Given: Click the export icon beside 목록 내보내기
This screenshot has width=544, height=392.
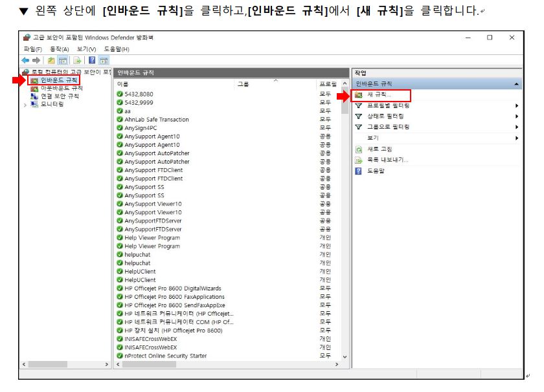Looking at the screenshot, I should [359, 160].
